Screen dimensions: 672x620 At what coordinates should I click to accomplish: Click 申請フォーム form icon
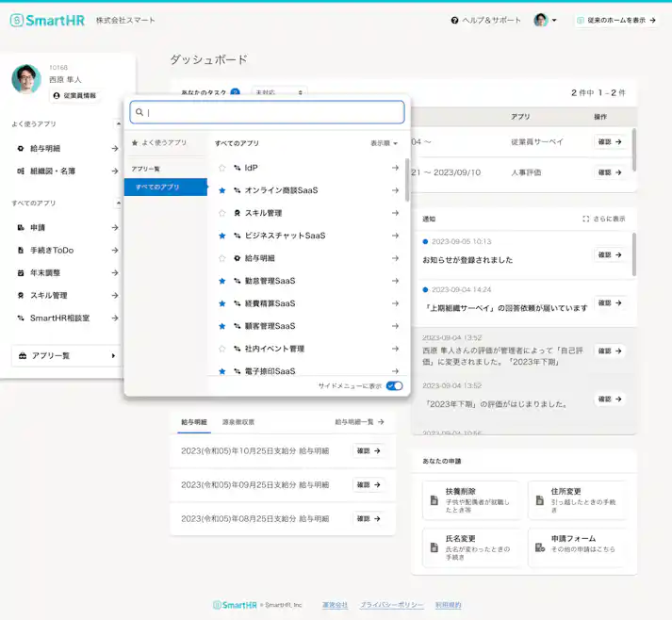pos(540,547)
